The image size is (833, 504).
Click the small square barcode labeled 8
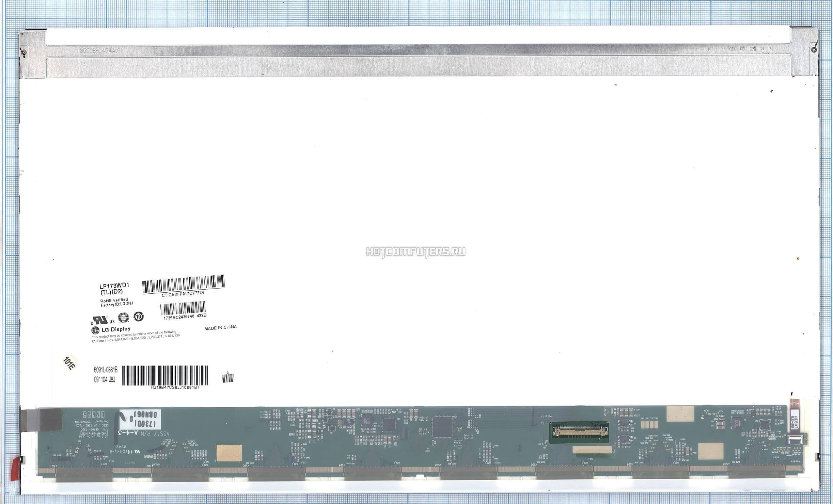(x=228, y=378)
